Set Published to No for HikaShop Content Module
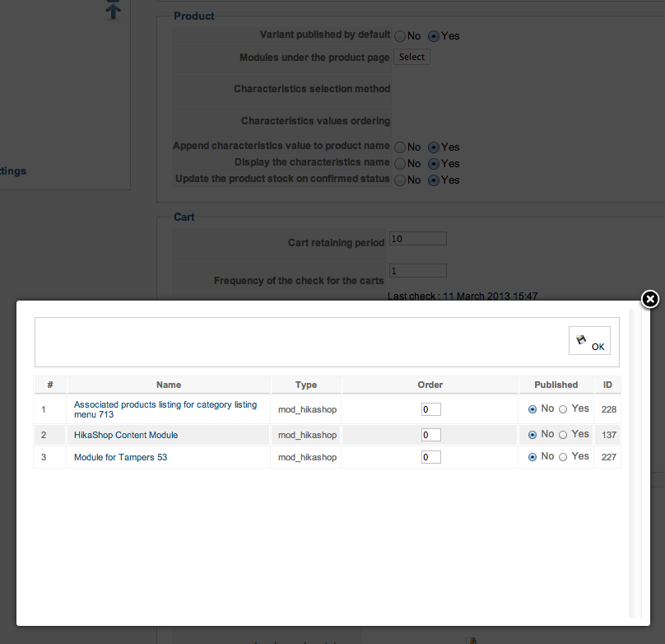This screenshot has width=665, height=644. [532, 435]
